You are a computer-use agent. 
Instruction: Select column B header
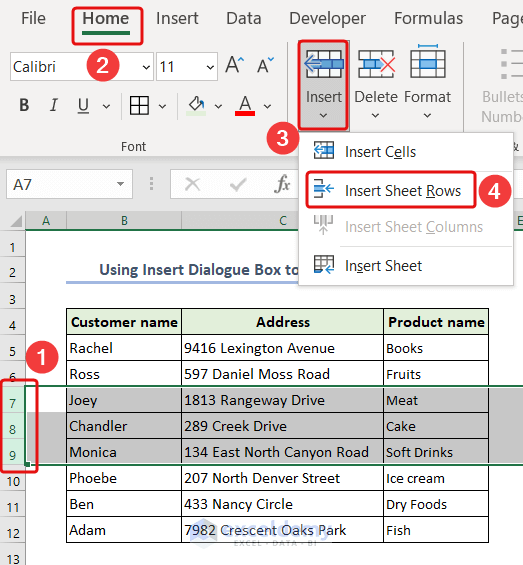click(124, 221)
